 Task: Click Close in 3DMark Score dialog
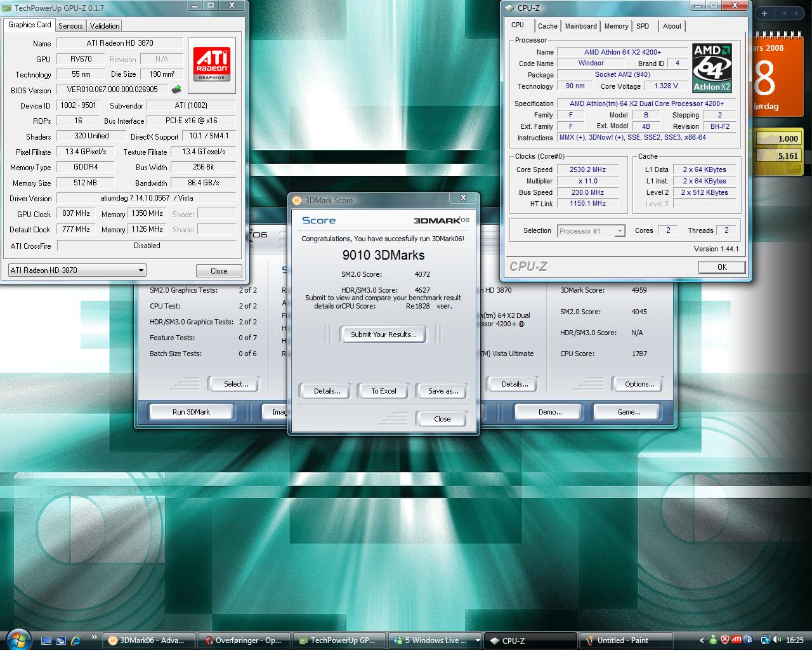tap(442, 419)
